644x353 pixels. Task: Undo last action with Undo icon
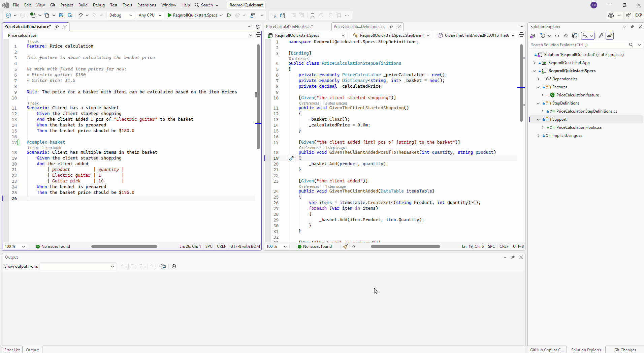point(80,15)
